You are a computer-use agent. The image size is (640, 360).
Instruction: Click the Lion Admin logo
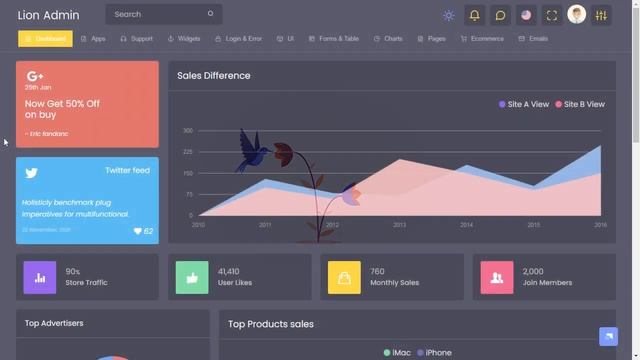coord(48,15)
